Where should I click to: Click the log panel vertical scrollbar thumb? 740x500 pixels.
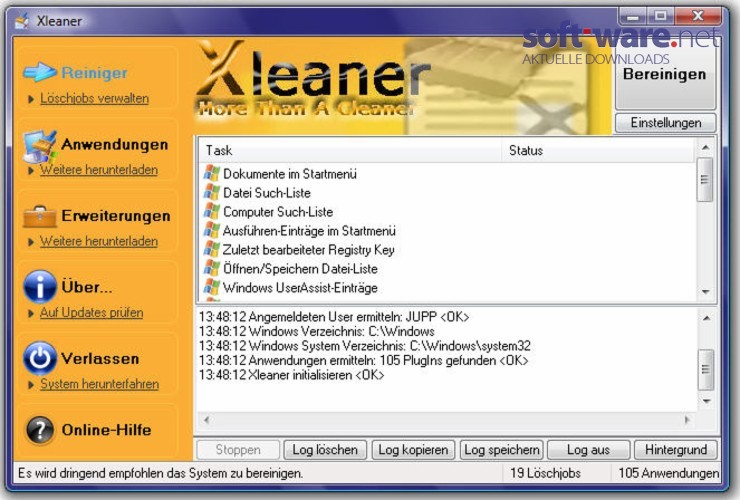[x=706, y=370]
